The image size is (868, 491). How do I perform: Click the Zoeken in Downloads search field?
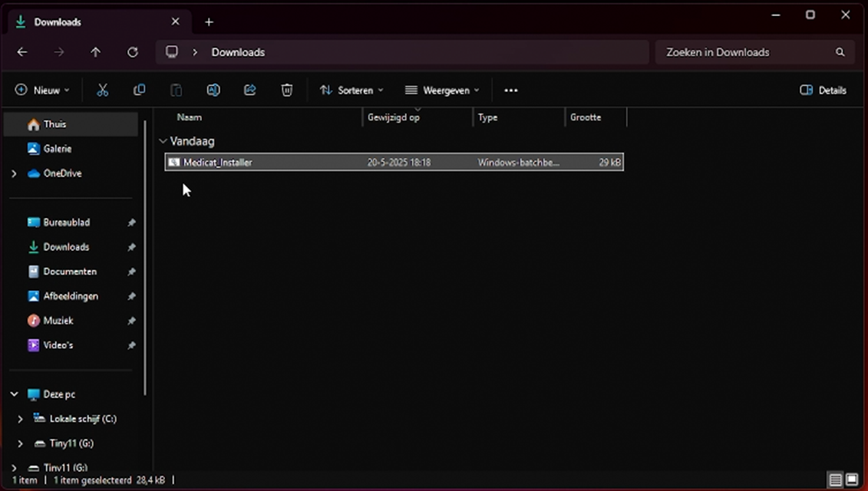[x=755, y=52]
